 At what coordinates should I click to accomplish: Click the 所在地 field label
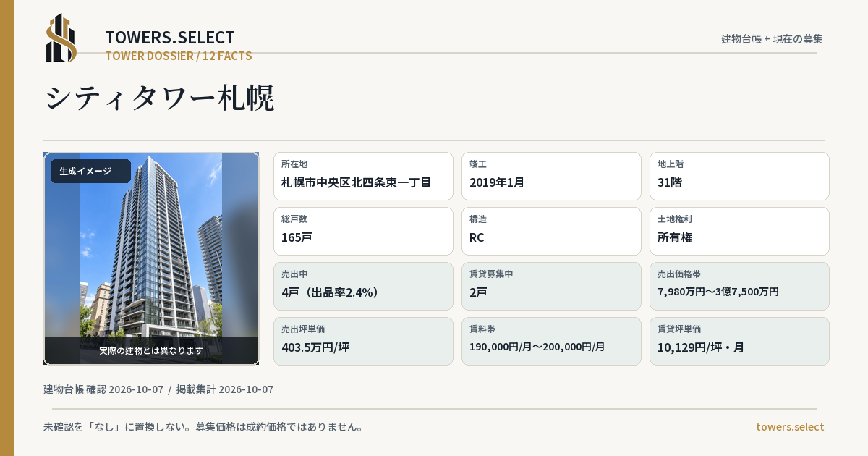294,164
